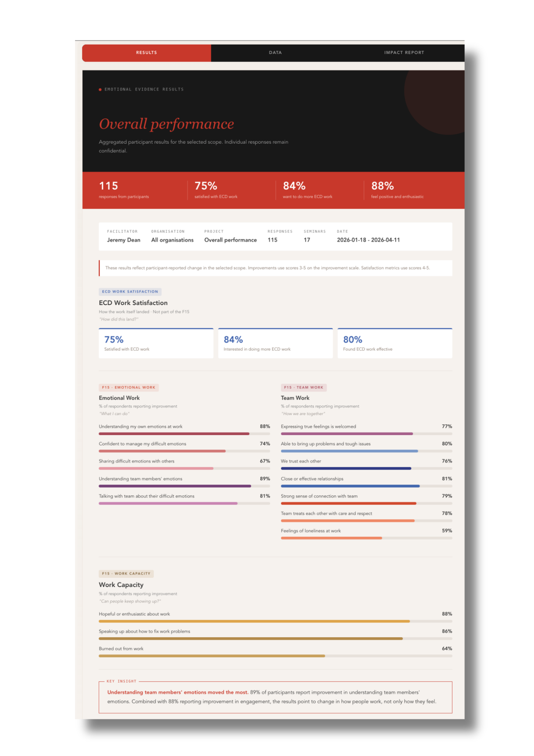Click the Feelings of loneliness at work label
Viewport: 534px width, 756px height.
pos(311,531)
